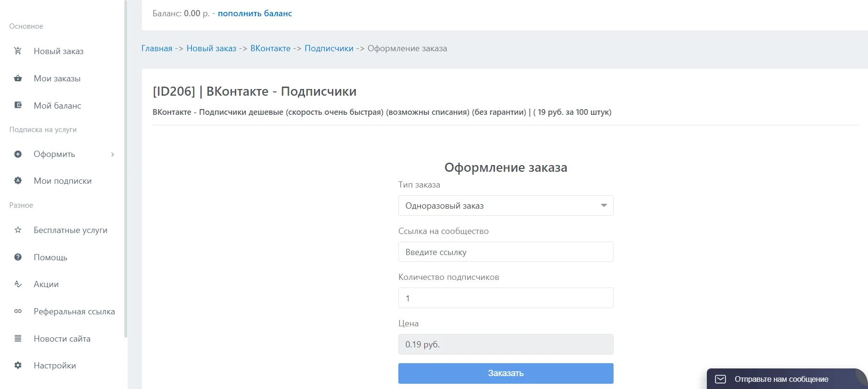The width and height of the screenshot is (868, 389).
Task: Click the plus circle icon beside Оформить
Action: (18, 154)
